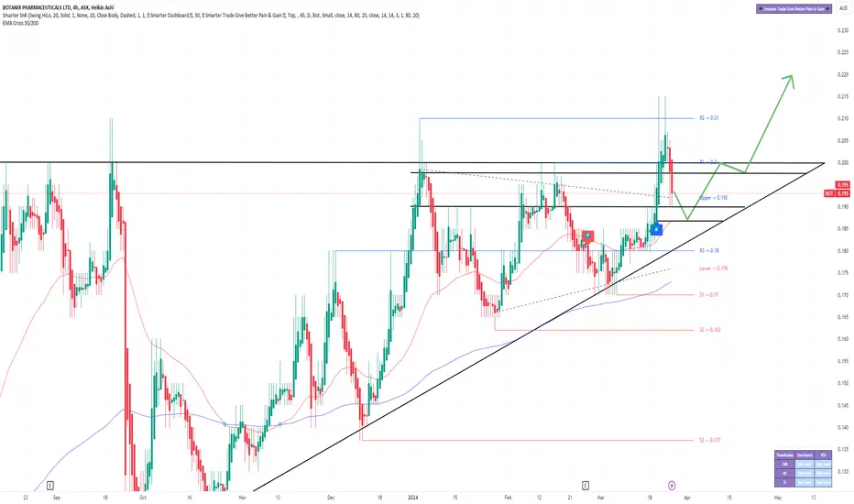Click the earnings E marker near late February
854x504 pixels.
[586, 485]
